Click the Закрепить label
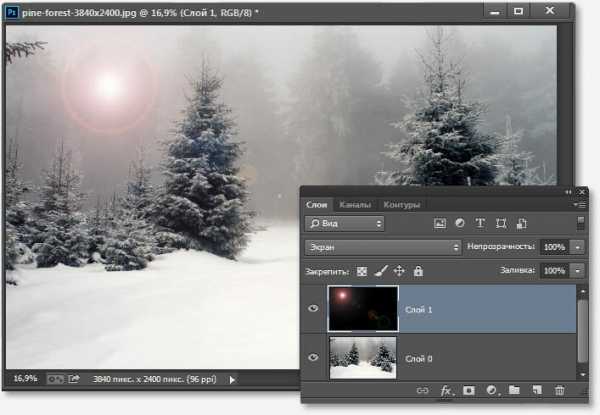Screen dimensions: 600x415 327,272
